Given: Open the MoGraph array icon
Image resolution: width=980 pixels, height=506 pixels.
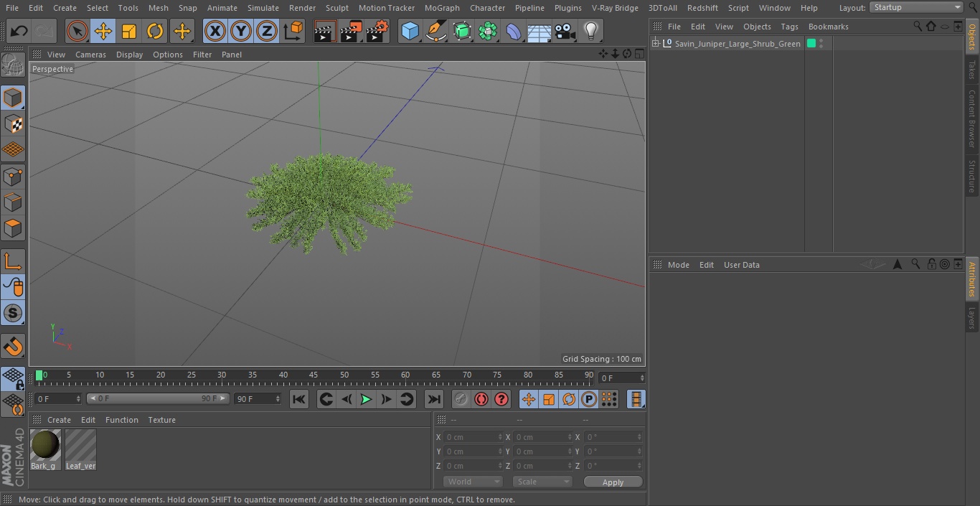Looking at the screenshot, I should 488,31.
